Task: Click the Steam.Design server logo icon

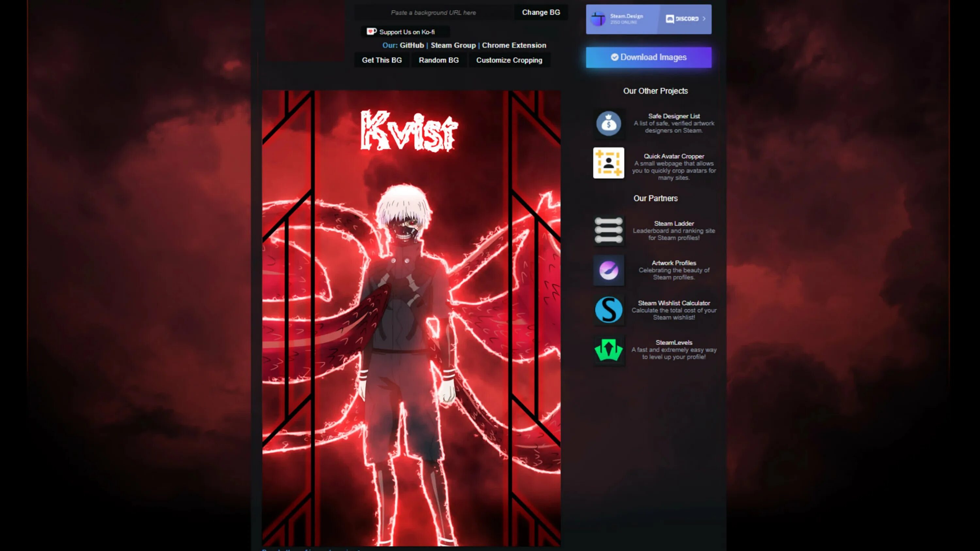Action: click(598, 19)
